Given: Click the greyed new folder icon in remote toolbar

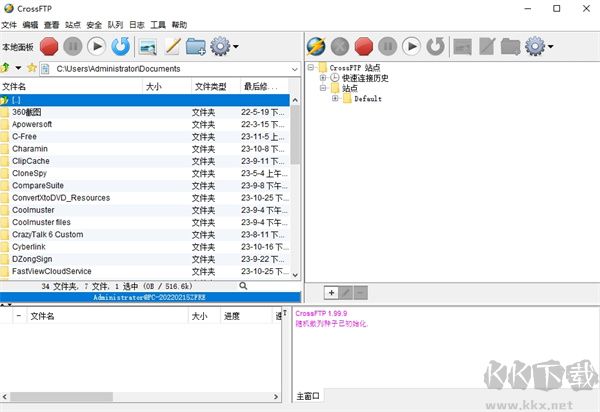Looking at the screenshot, I should [510, 47].
